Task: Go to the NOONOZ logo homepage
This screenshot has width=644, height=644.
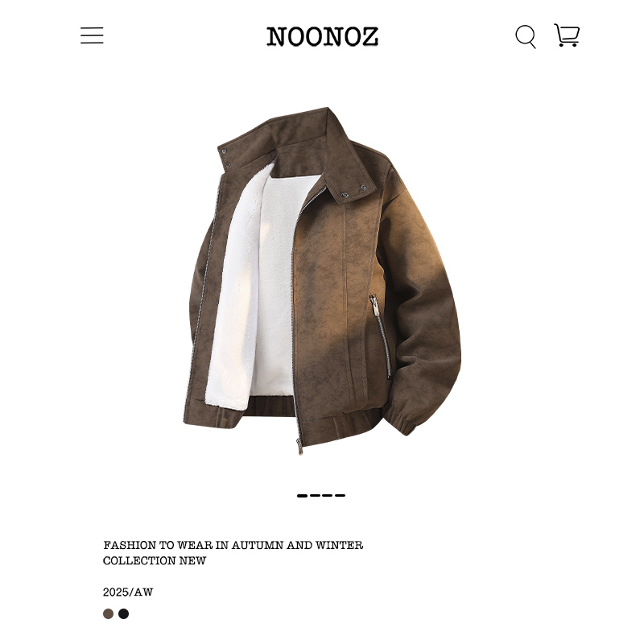Action: click(322, 36)
